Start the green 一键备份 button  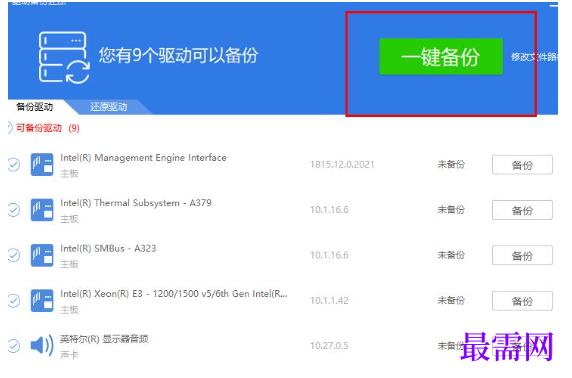(x=441, y=57)
